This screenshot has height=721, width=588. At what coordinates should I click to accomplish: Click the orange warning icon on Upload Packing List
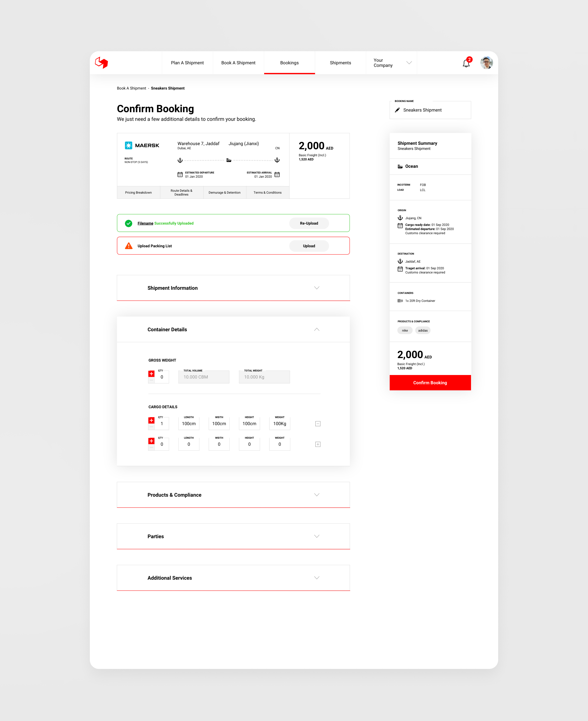pos(129,246)
